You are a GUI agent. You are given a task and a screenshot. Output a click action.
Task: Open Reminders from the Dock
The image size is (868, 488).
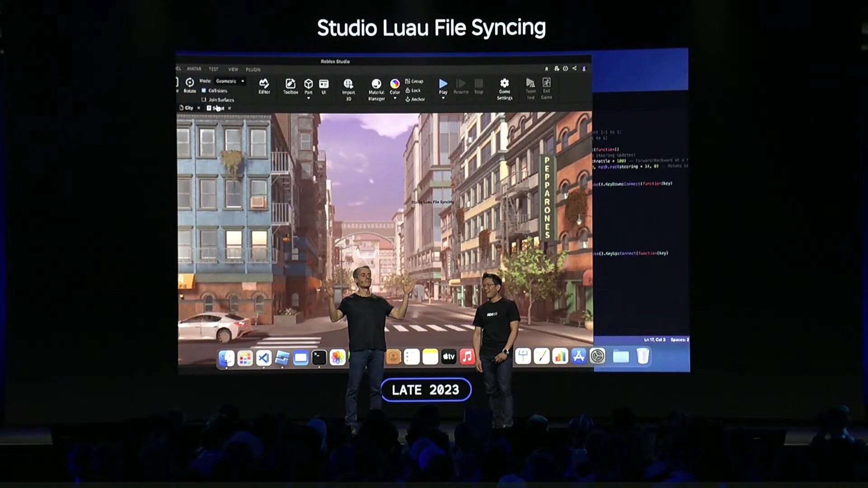pyautogui.click(x=412, y=357)
